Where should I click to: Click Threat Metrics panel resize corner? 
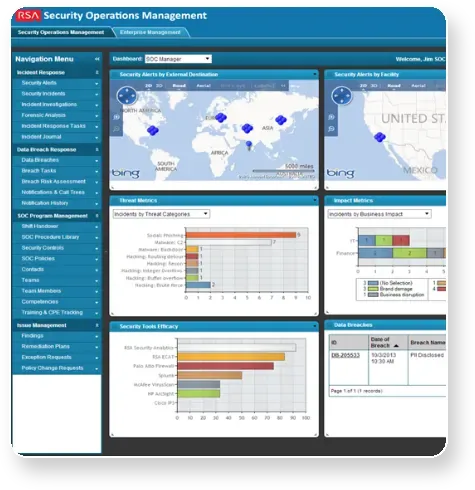pyautogui.click(x=316, y=313)
